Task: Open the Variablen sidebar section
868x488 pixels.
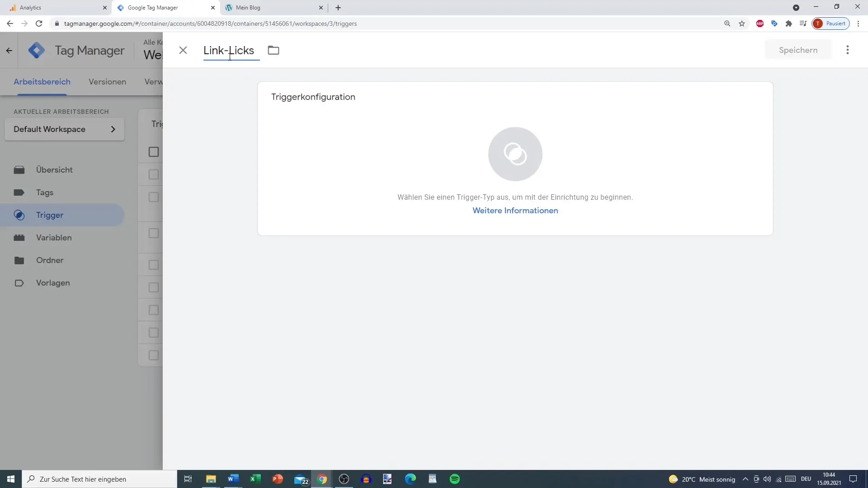Action: pos(54,237)
